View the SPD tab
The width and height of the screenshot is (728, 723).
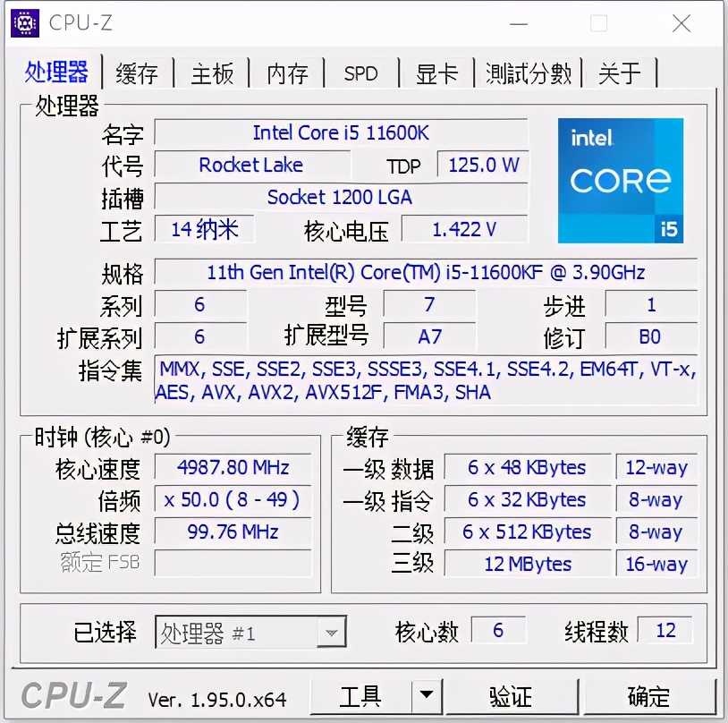361,73
